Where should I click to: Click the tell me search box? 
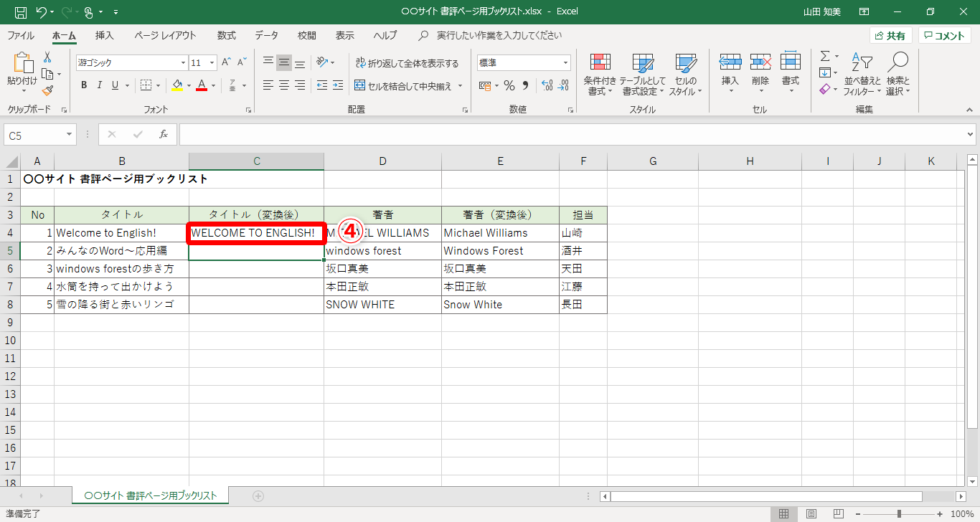(x=490, y=35)
